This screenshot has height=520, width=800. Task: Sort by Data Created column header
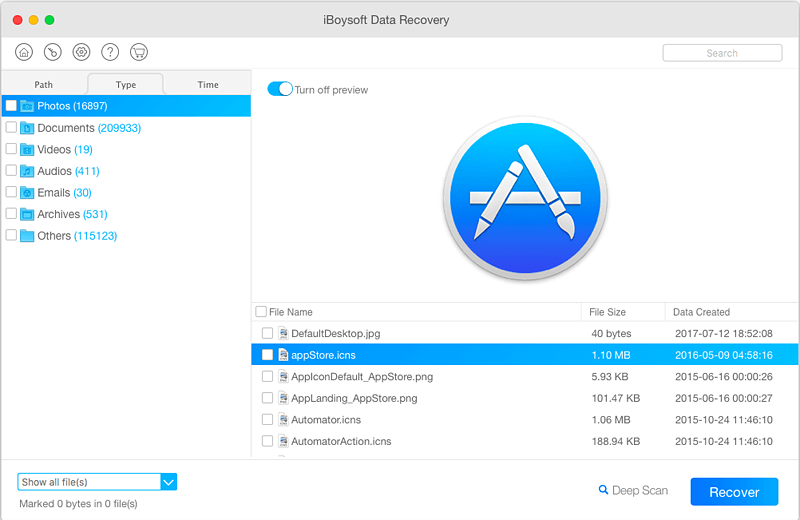702,312
